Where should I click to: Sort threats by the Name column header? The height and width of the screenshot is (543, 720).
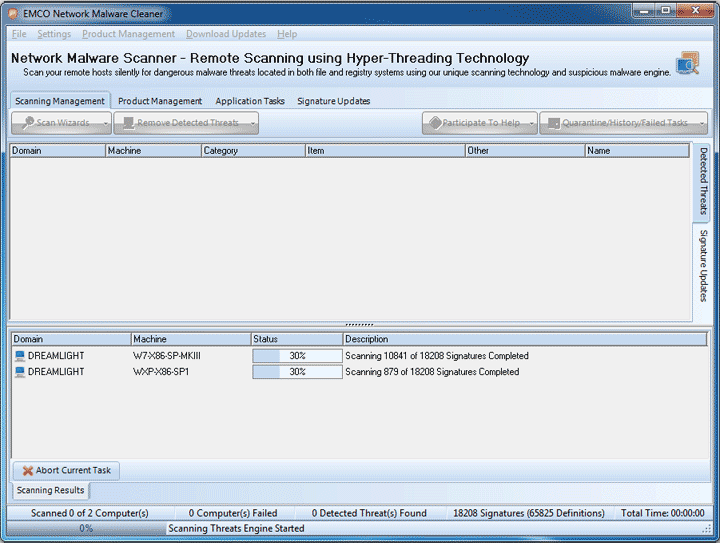coord(637,151)
